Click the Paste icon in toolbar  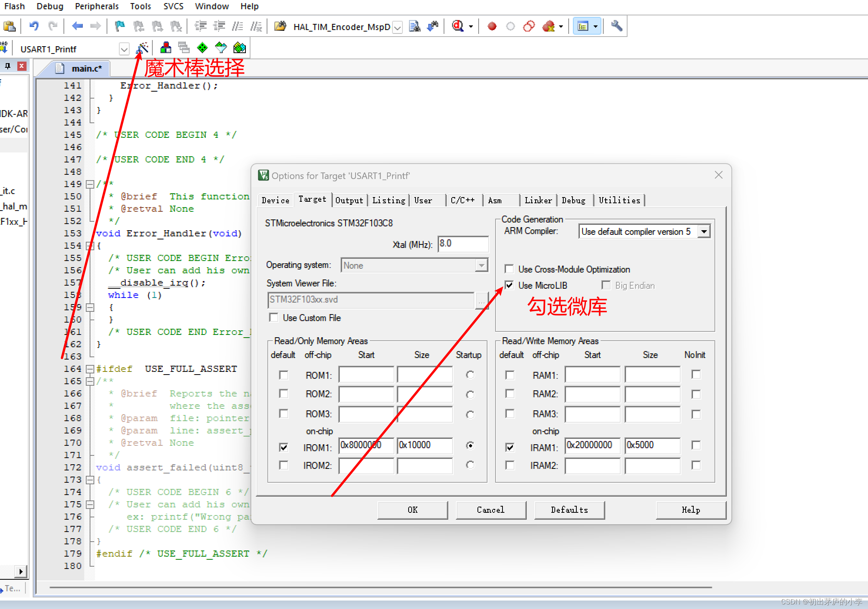9,26
